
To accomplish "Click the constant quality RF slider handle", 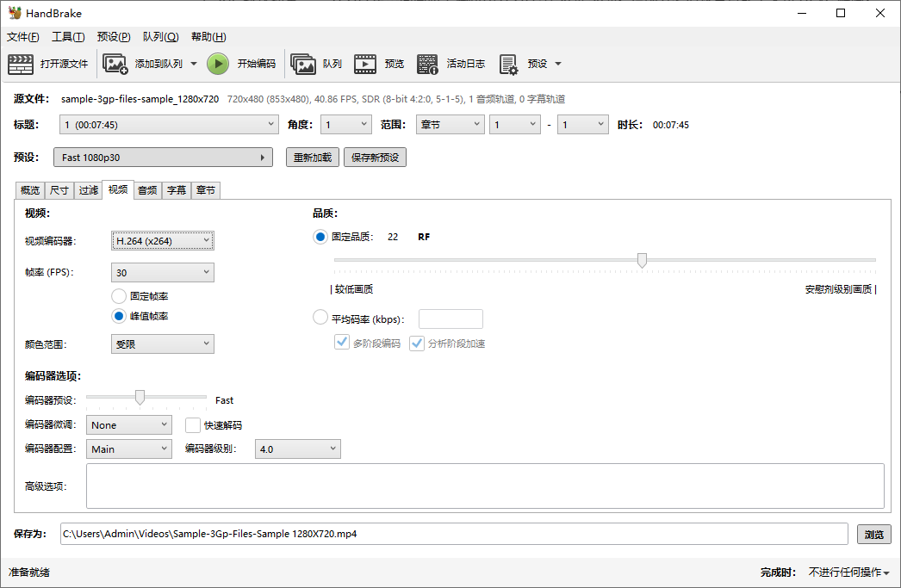I will point(642,260).
